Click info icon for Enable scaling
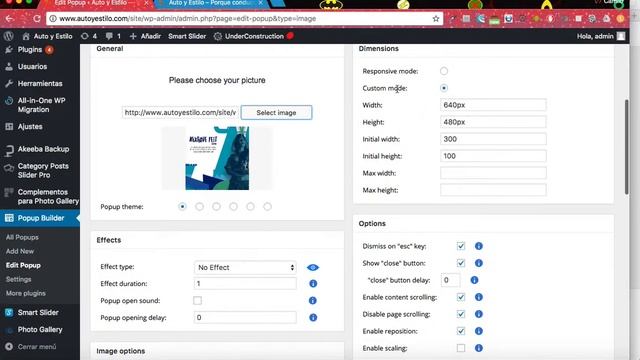The width and height of the screenshot is (640, 360). pyautogui.click(x=479, y=348)
